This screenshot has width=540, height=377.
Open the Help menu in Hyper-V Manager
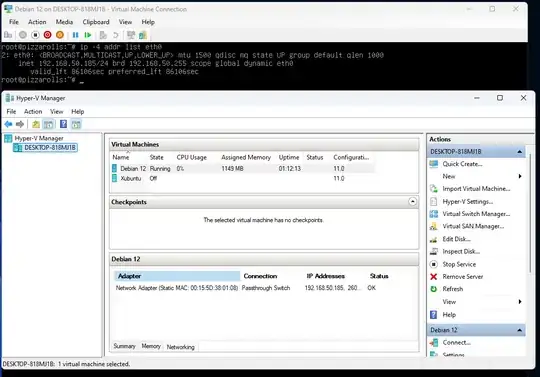[x=77, y=112]
